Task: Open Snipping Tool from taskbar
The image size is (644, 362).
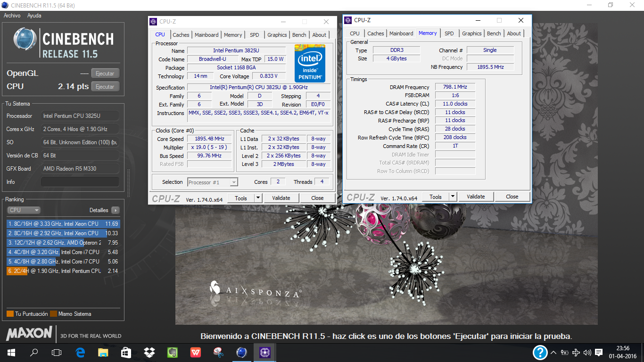Action: tap(218, 352)
